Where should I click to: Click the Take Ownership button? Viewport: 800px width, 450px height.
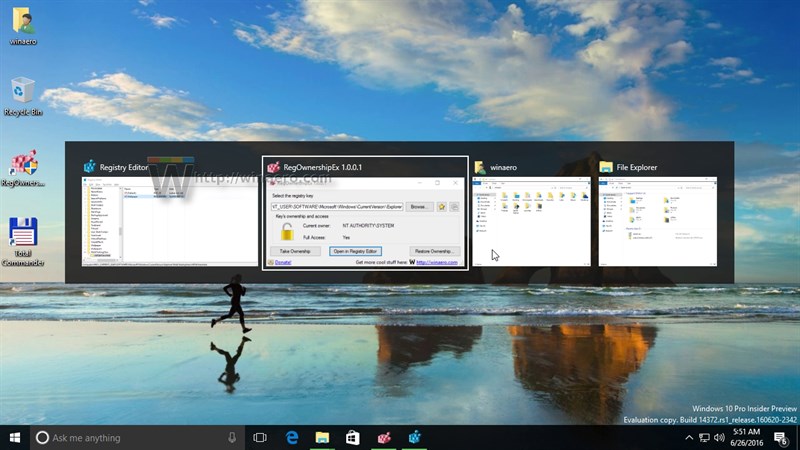pos(298,251)
